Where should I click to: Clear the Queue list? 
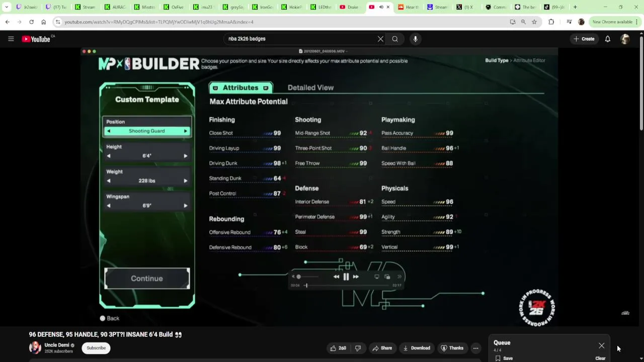[600, 358]
